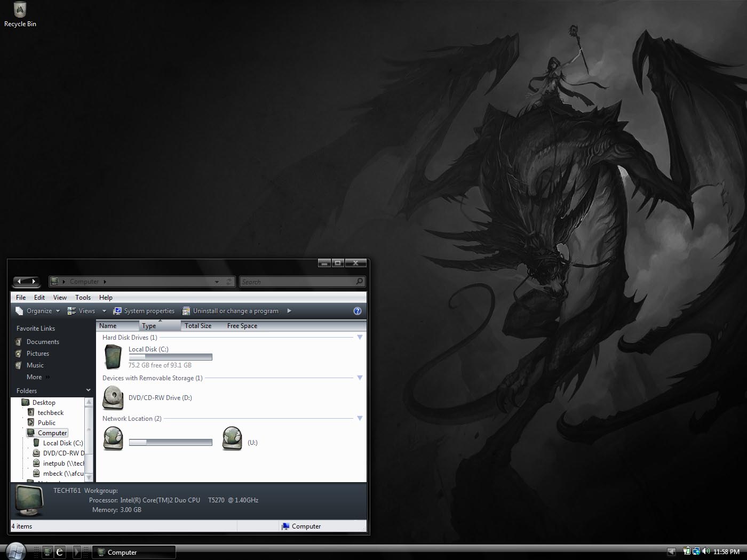Click the power/battery tray icon

point(687,551)
